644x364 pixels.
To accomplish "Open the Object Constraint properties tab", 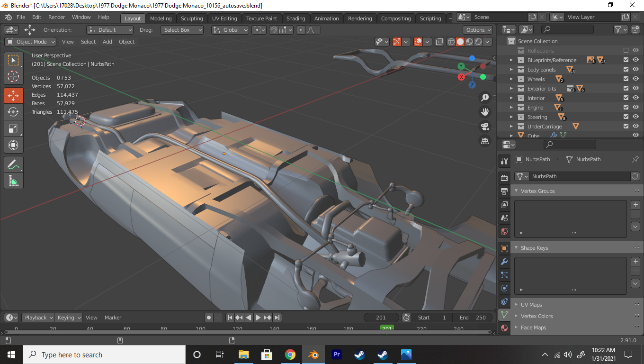I will [504, 301].
